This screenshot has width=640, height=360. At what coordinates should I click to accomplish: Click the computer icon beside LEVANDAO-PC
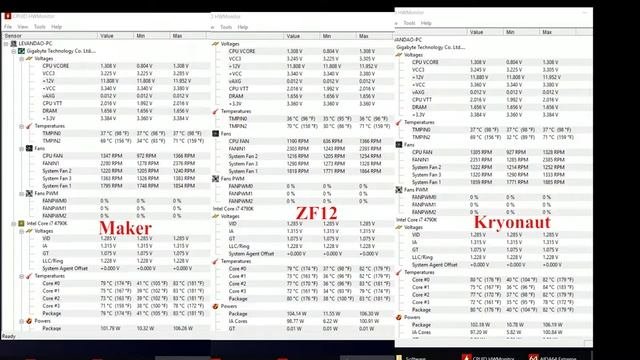tap(14, 44)
